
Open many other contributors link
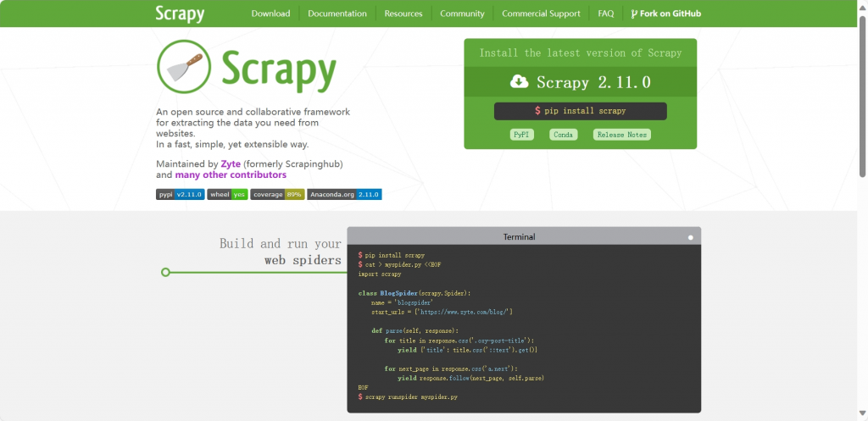pos(231,174)
